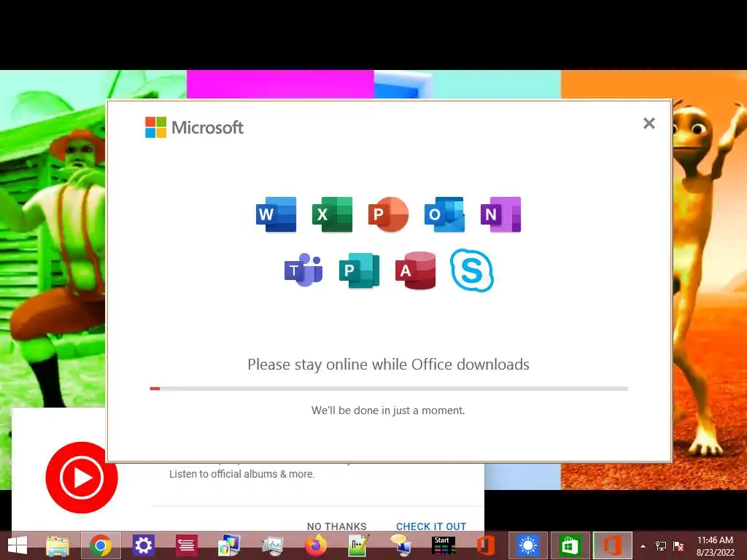This screenshot has width=747, height=560.
Task: Click 'Please stay online while Office downloads' text
Action: click(x=388, y=365)
